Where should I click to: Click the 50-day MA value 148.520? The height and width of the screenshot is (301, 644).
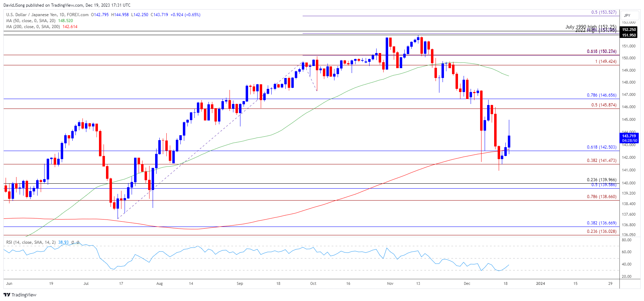[66, 21]
